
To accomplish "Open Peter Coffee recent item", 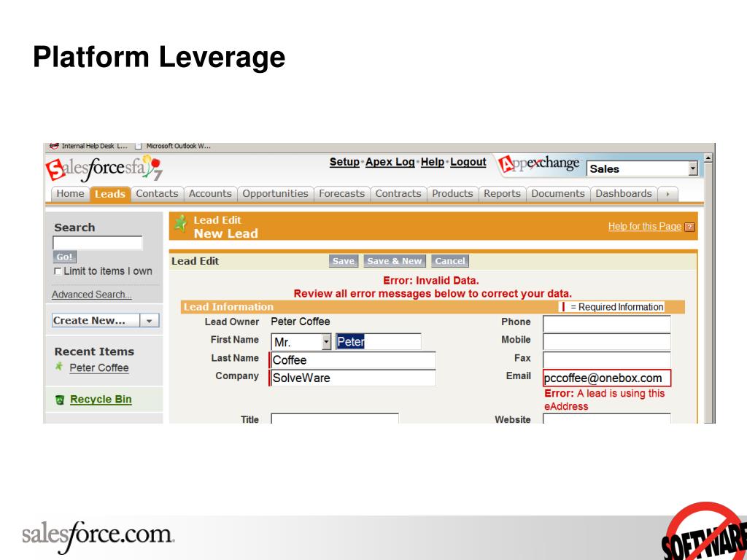I will click(x=99, y=368).
